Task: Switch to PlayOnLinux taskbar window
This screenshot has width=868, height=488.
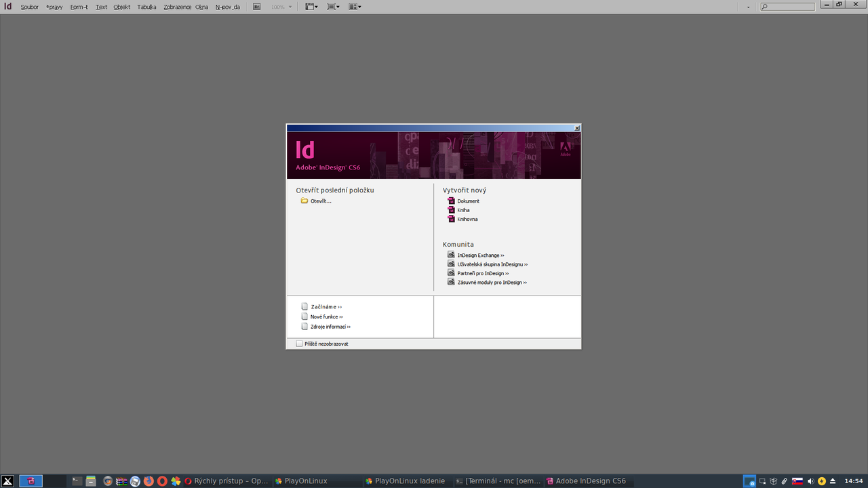Action: coord(316,481)
